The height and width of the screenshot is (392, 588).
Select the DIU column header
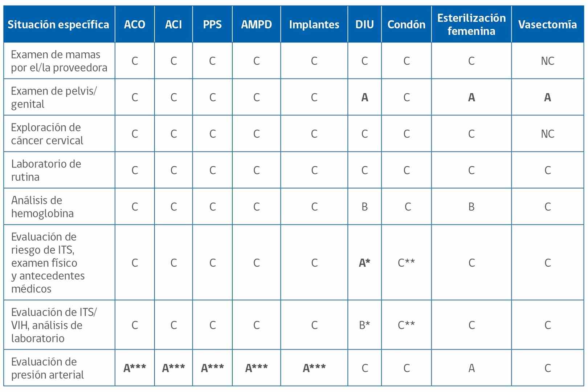364,24
